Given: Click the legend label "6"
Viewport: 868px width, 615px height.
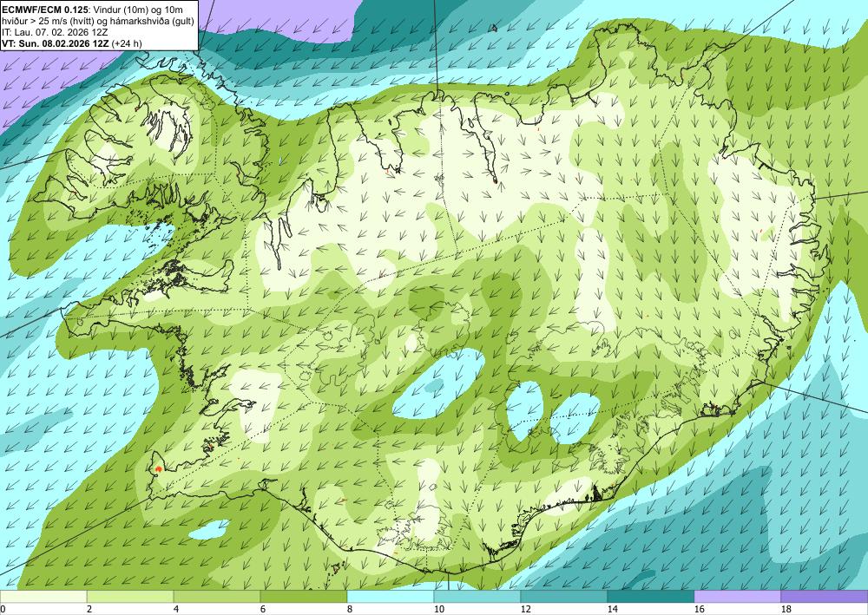Looking at the screenshot, I should [264, 610].
